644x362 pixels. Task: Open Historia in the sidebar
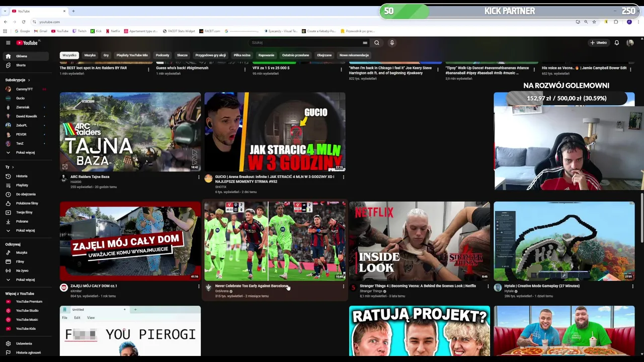(25, 176)
